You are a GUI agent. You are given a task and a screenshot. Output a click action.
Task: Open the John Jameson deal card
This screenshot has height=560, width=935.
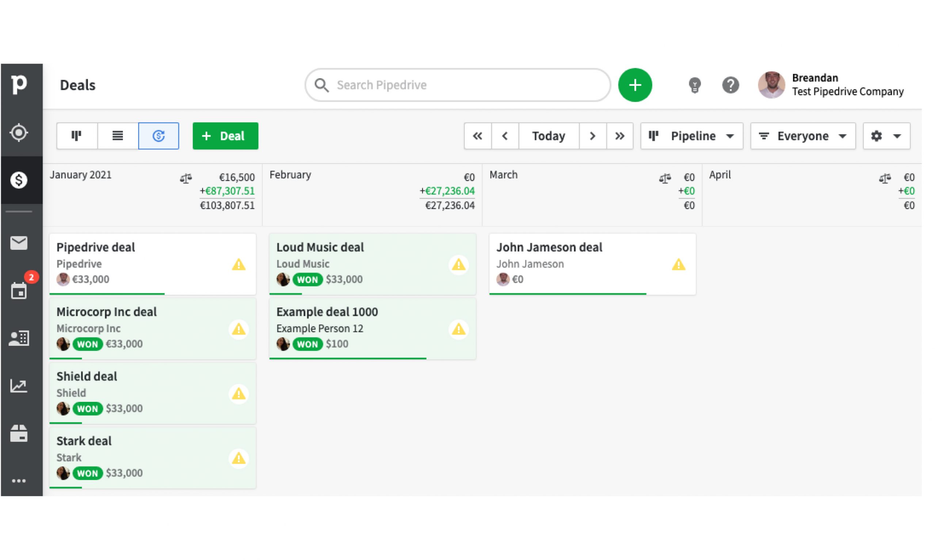592,264
